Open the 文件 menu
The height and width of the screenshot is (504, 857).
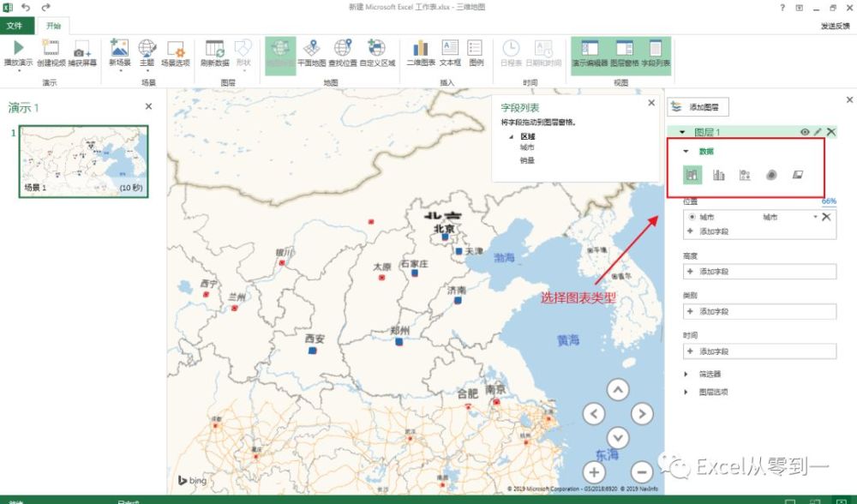click(x=15, y=25)
